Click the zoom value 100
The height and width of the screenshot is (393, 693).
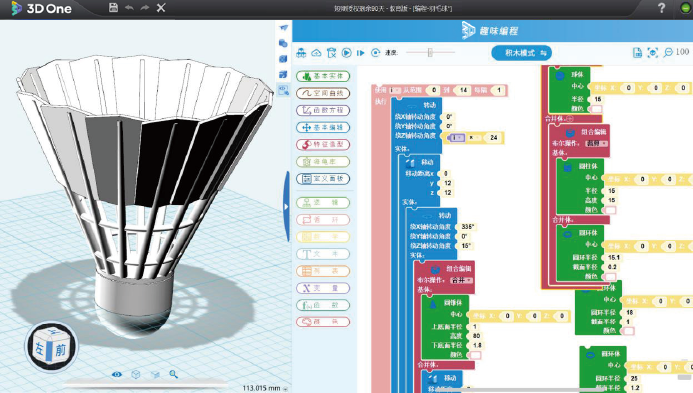tap(682, 52)
